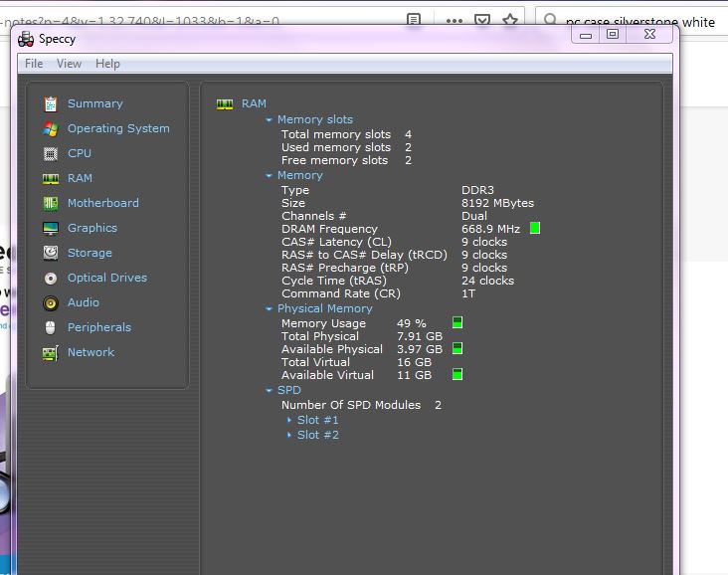This screenshot has height=575, width=728.
Task: Click the RAM heading text in main panel
Action: pos(254,103)
